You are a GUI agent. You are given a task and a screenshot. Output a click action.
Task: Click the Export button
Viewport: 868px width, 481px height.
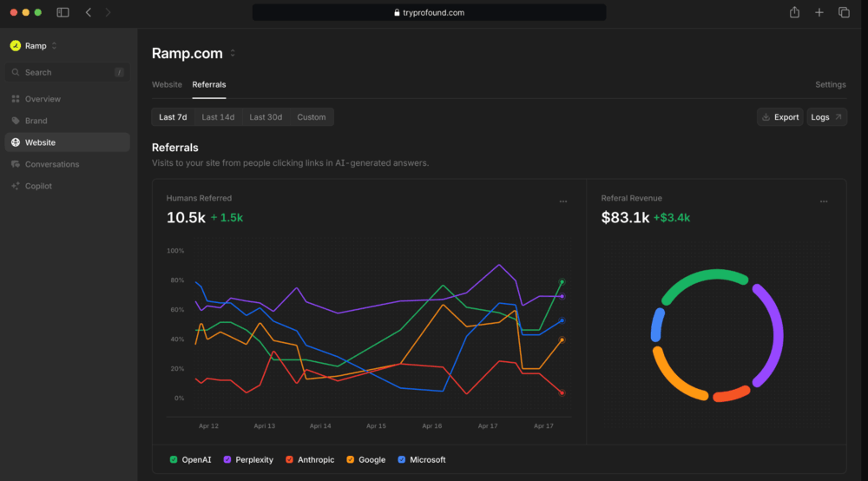(x=780, y=117)
